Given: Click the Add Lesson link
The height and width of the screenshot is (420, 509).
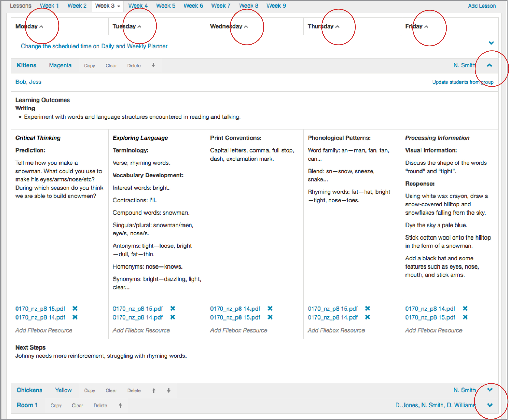Looking at the screenshot, I should click(x=482, y=6).
